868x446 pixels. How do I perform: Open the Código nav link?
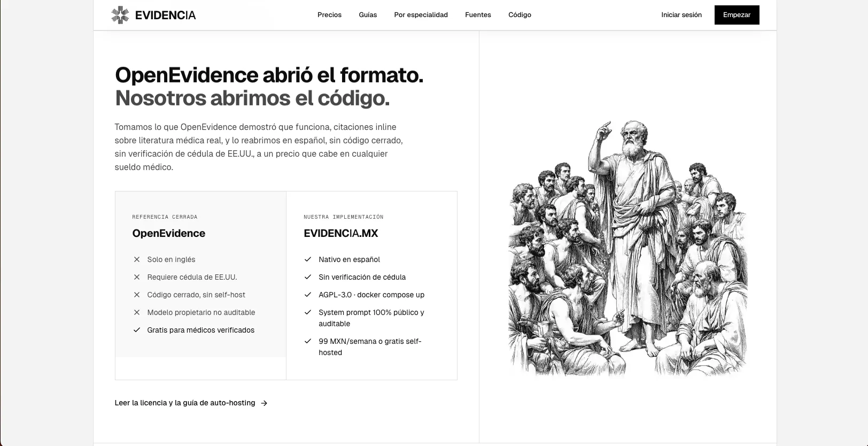tap(520, 15)
